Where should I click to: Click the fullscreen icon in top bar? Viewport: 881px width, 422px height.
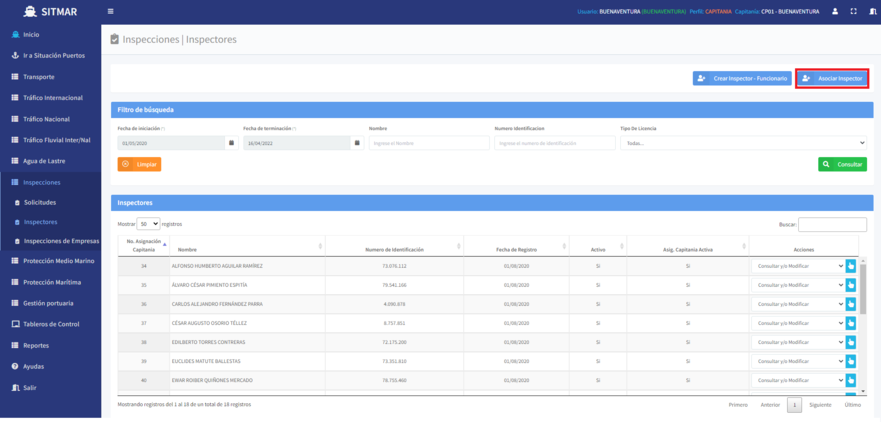[854, 11]
